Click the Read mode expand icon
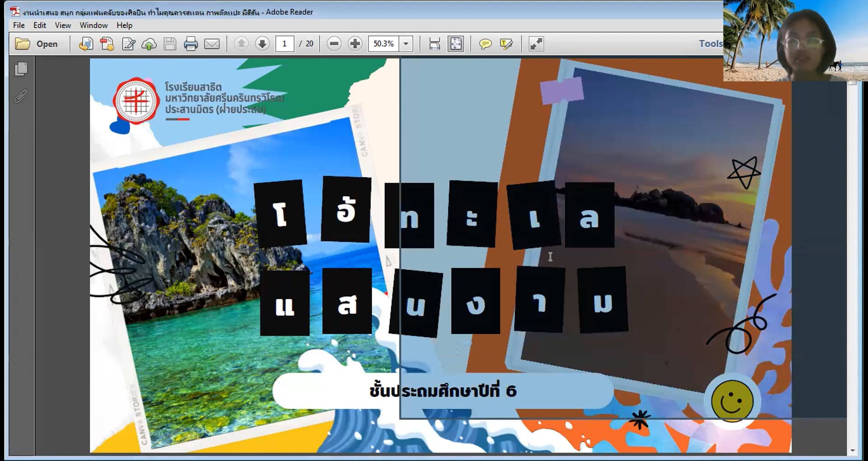The width and height of the screenshot is (868, 461). [x=536, y=44]
